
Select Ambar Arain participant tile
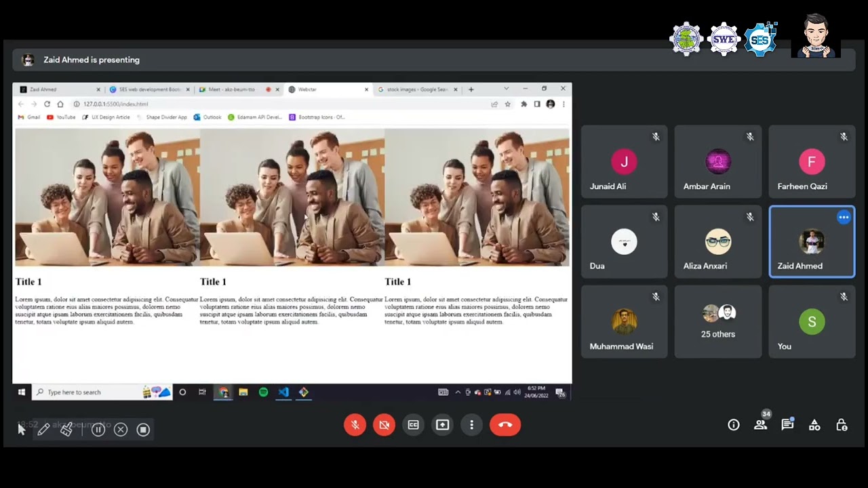point(718,162)
